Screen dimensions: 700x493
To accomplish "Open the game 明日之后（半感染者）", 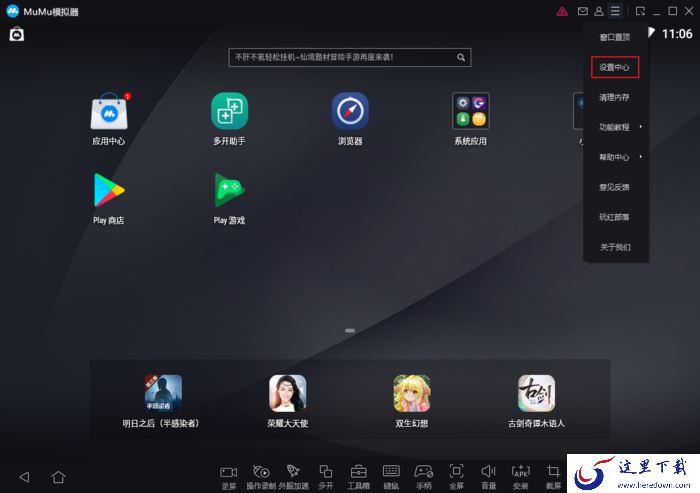I will click(x=163, y=393).
